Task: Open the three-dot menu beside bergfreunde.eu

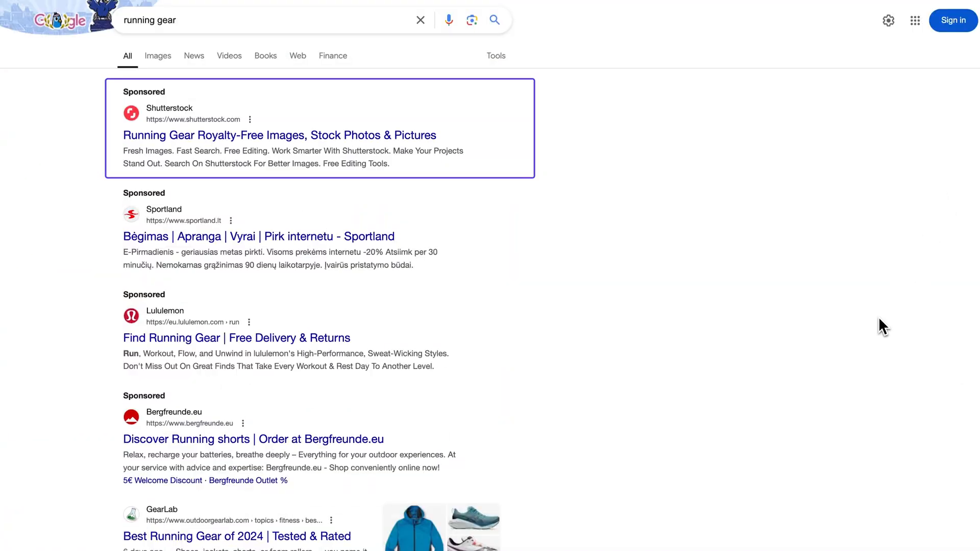Action: [243, 423]
